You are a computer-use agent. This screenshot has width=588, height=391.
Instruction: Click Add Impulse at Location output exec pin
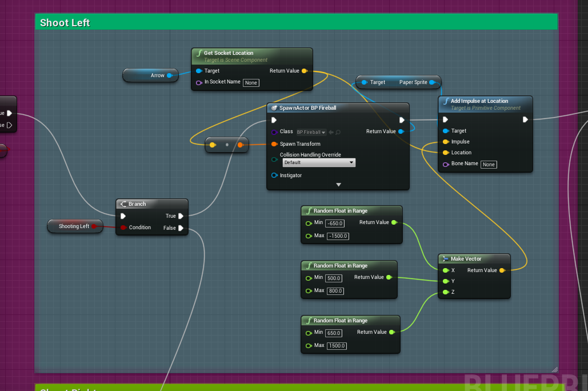coord(525,119)
